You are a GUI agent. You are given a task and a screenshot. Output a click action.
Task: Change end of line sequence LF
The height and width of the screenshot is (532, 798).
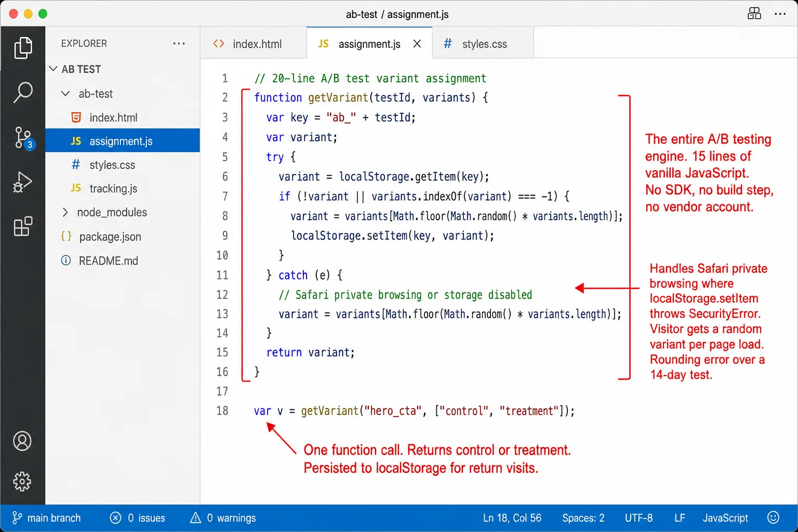coord(680,518)
